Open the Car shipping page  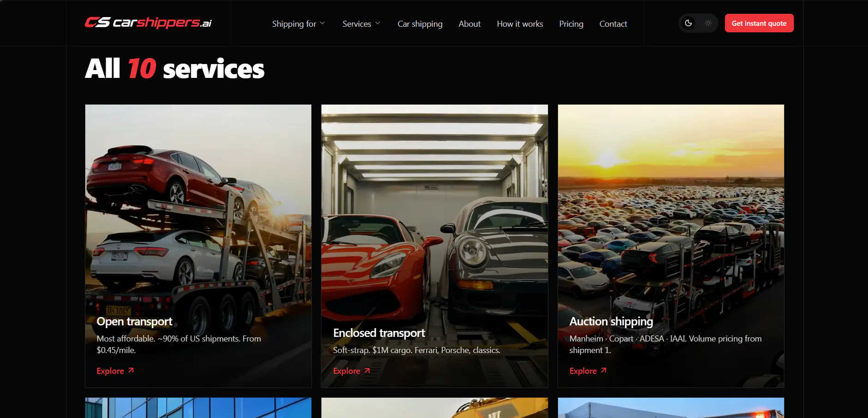(420, 24)
